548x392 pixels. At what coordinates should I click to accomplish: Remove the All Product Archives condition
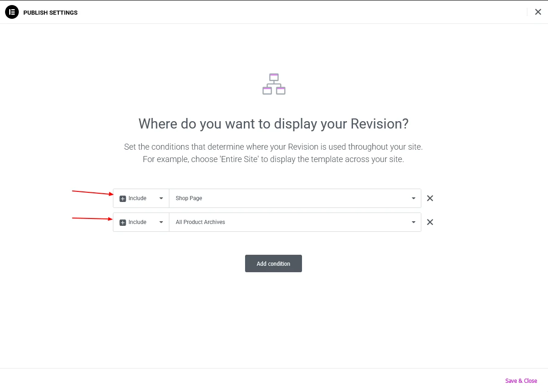(430, 222)
